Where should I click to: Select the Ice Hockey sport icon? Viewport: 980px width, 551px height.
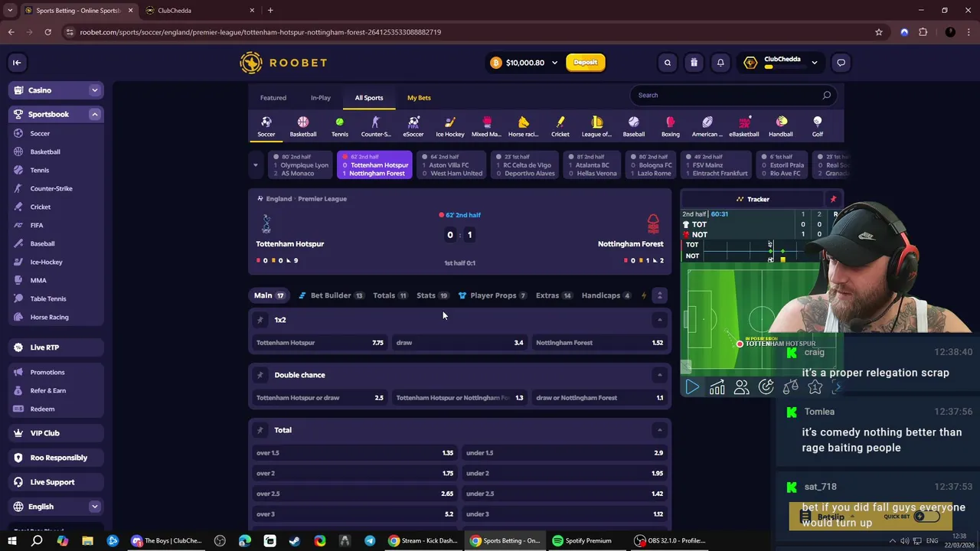point(450,126)
